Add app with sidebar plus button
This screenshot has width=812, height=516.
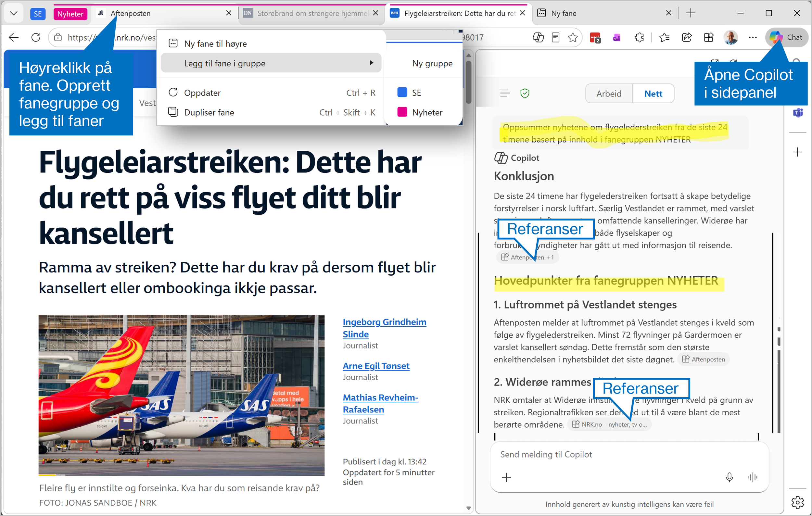click(797, 152)
